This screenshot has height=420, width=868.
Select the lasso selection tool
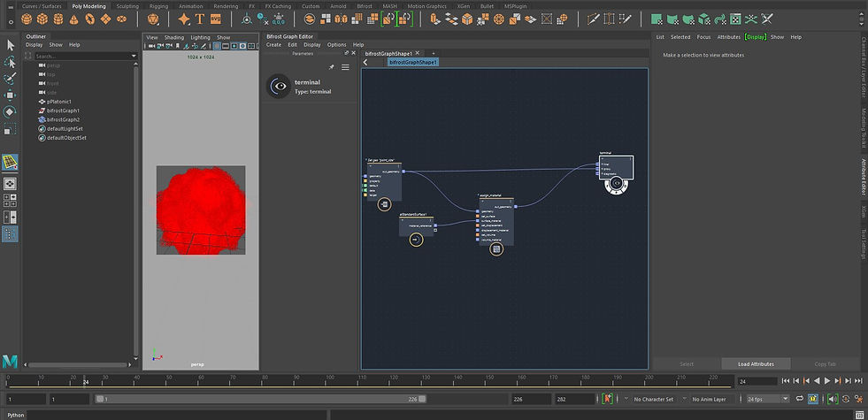pos(11,62)
